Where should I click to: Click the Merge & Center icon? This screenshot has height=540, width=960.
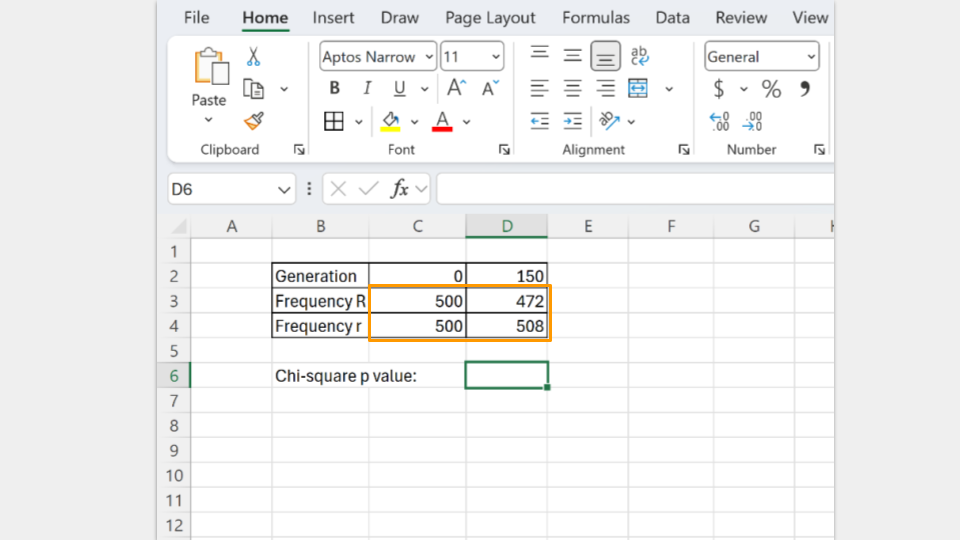[x=638, y=88]
